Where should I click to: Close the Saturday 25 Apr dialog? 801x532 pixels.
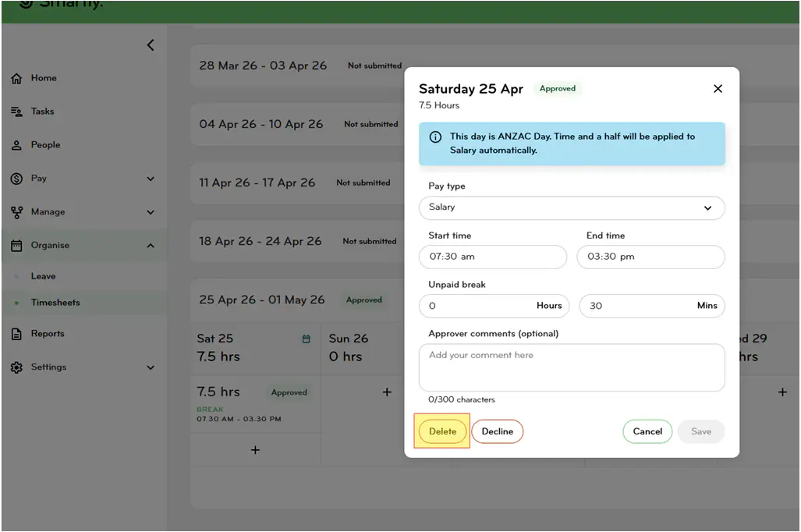tap(718, 89)
